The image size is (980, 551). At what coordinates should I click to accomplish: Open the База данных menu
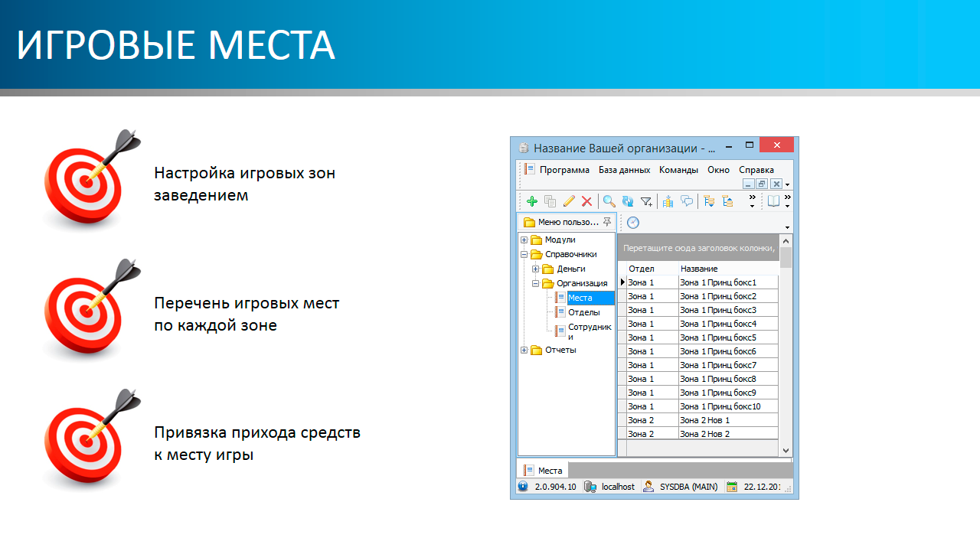(624, 170)
